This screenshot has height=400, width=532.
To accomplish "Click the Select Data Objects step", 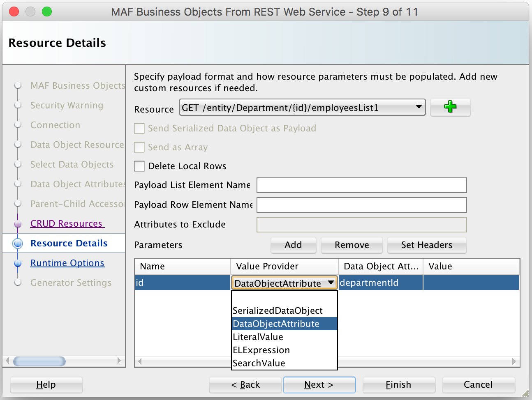I will pyautogui.click(x=72, y=164).
